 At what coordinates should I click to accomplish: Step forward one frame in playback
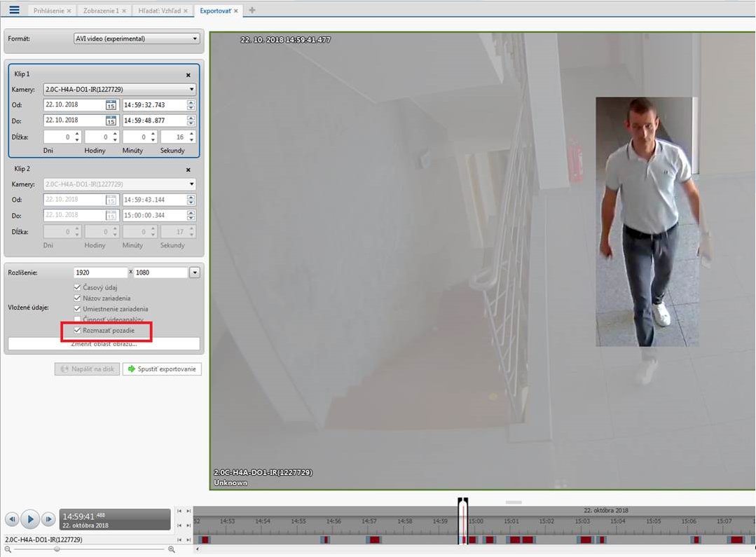pos(48,519)
